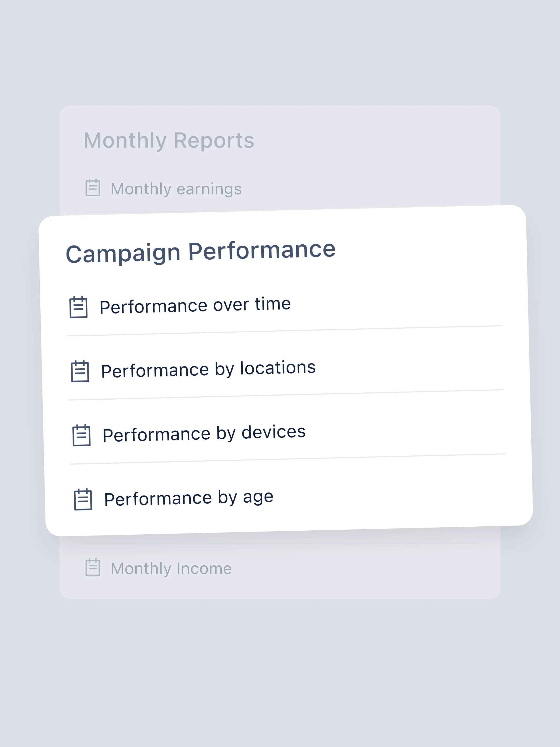Click the report icon beside Performance over time
The height and width of the screenshot is (747, 560).
coord(79,307)
